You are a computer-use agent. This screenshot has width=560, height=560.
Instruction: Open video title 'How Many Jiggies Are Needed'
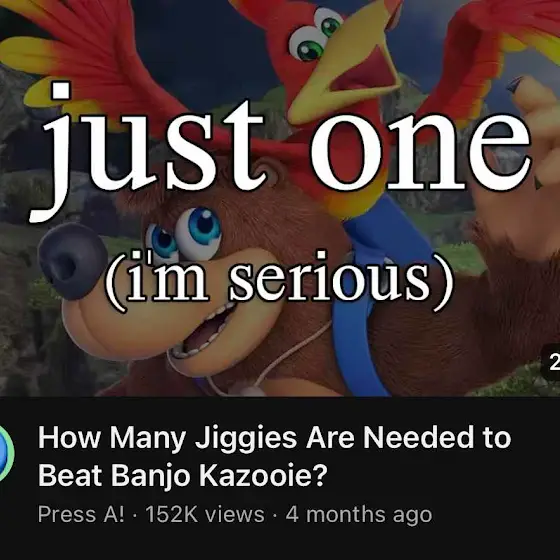coord(274,456)
